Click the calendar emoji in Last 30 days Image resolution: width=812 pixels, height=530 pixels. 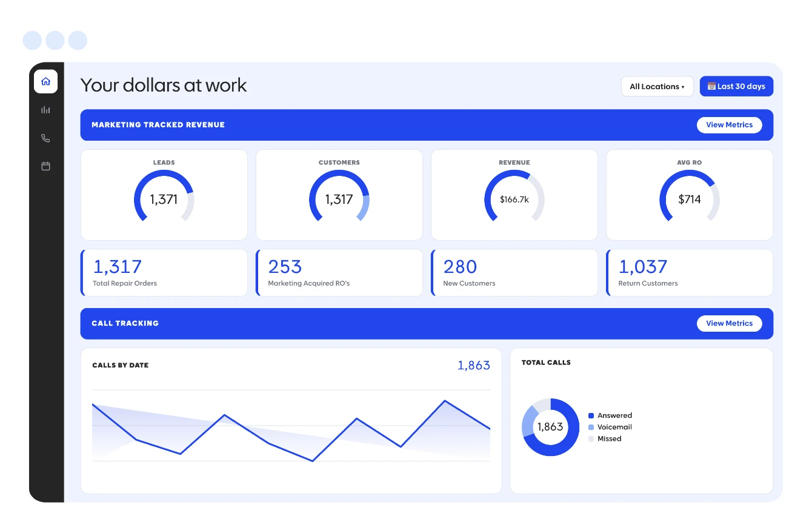click(712, 86)
